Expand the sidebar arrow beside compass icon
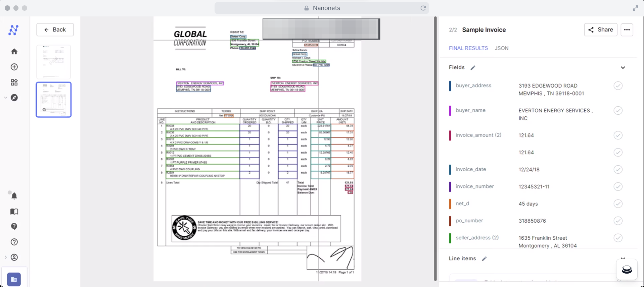 5,98
